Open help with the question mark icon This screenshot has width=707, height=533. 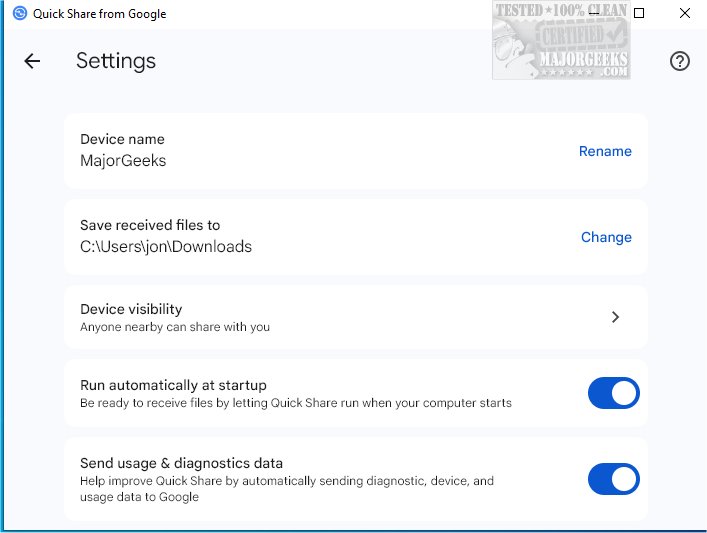[x=680, y=61]
